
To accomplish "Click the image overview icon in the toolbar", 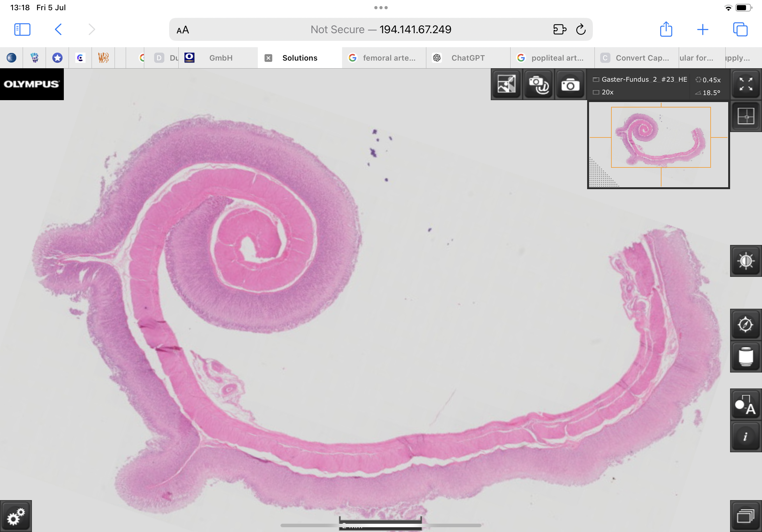I will [x=506, y=84].
